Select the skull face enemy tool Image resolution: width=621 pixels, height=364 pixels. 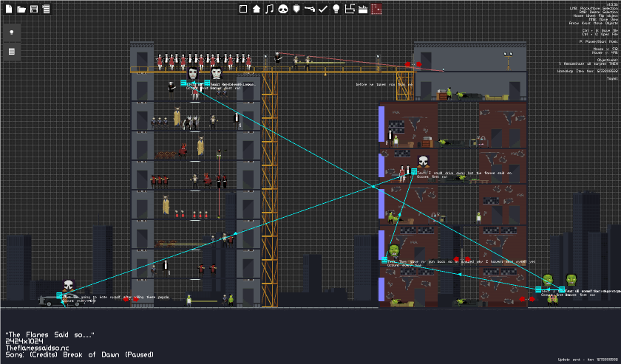[282, 9]
